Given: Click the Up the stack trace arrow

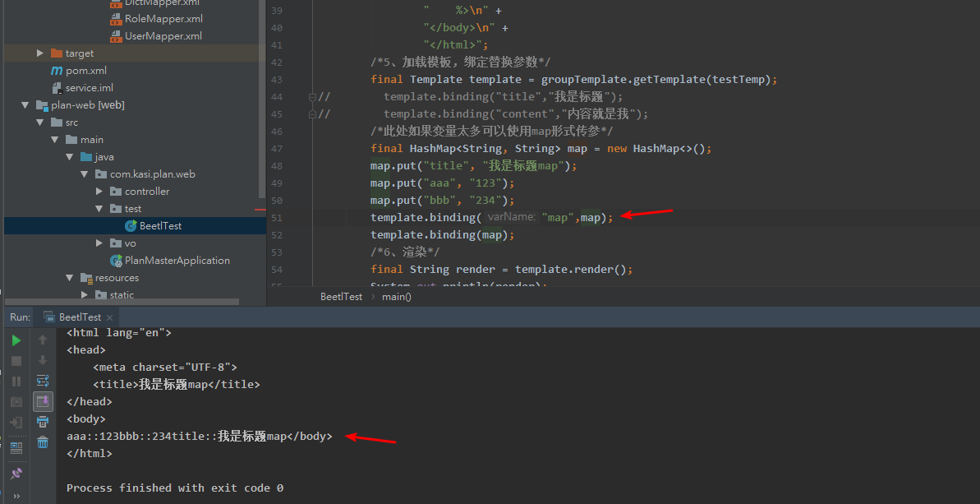Looking at the screenshot, I should coord(43,340).
